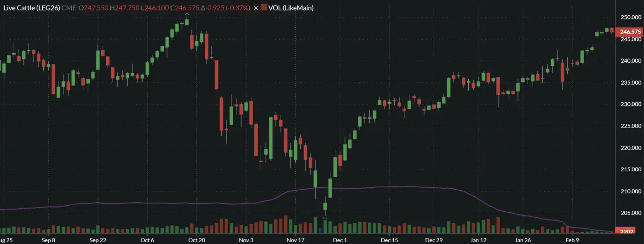
Task: Click the last red candlestick on the chart
Action: (612, 30)
